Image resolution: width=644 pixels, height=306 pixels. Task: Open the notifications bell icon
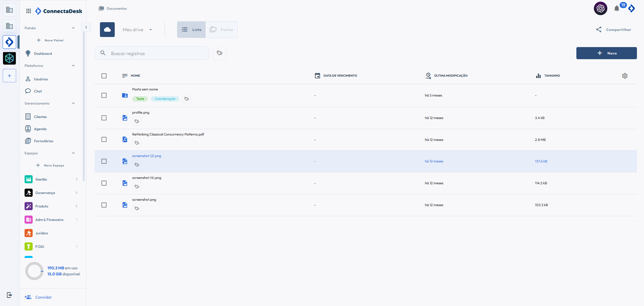[616, 9]
